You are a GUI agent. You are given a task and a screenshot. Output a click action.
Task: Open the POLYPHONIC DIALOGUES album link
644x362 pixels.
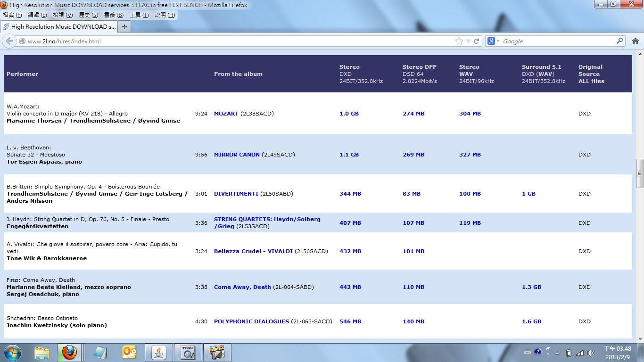(x=251, y=321)
